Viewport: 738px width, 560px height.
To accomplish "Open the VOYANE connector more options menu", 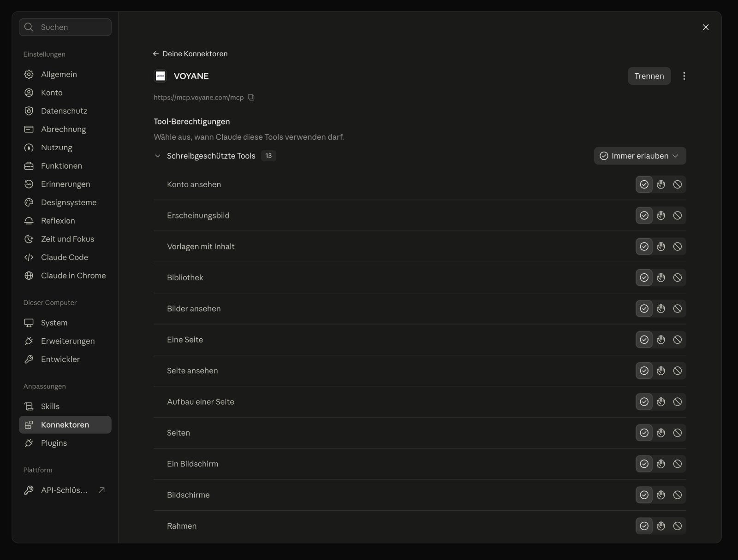I will (684, 76).
